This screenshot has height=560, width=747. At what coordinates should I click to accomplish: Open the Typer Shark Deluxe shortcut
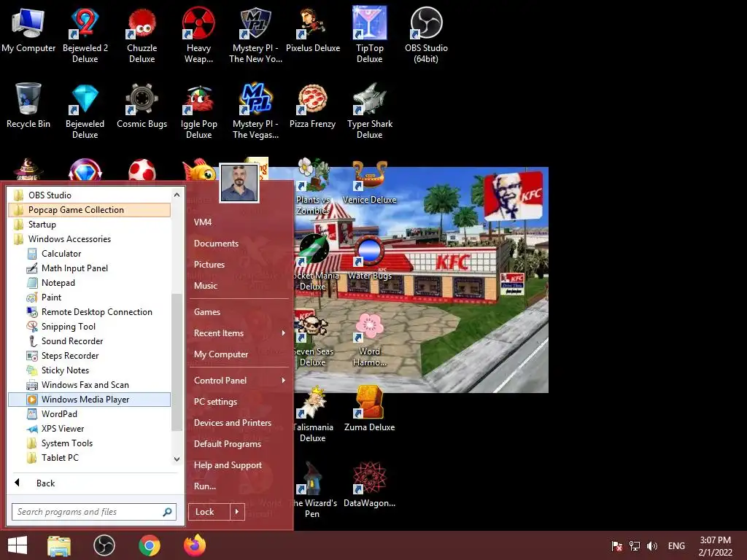point(369,111)
